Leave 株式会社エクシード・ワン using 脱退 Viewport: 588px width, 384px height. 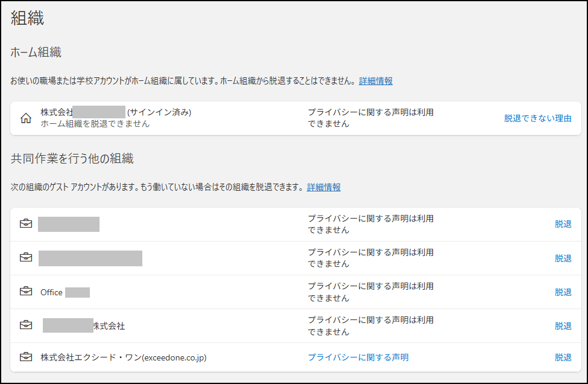click(x=563, y=357)
